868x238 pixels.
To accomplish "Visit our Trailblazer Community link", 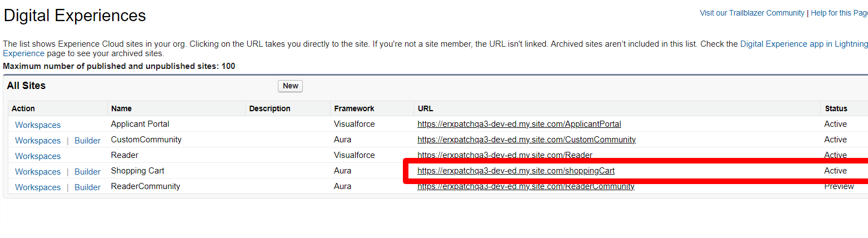I will point(752,13).
